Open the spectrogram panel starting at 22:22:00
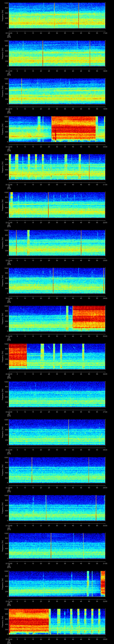 [x=57, y=243]
